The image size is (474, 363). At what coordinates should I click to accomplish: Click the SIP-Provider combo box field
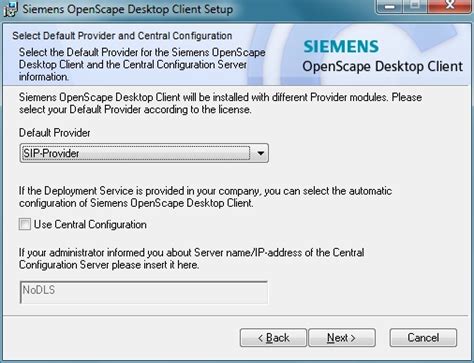pyautogui.click(x=144, y=153)
